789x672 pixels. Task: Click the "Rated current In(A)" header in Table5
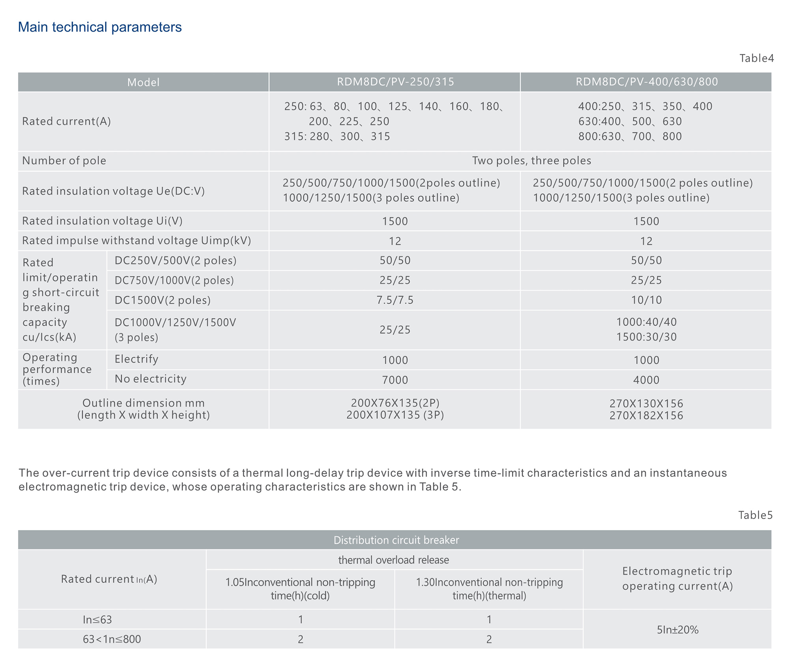pos(109,579)
